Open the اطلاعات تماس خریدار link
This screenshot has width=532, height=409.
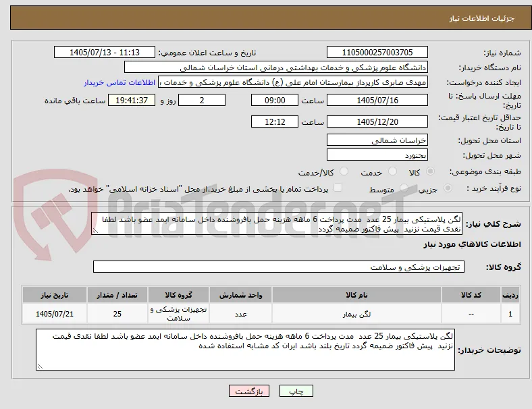[x=119, y=82]
